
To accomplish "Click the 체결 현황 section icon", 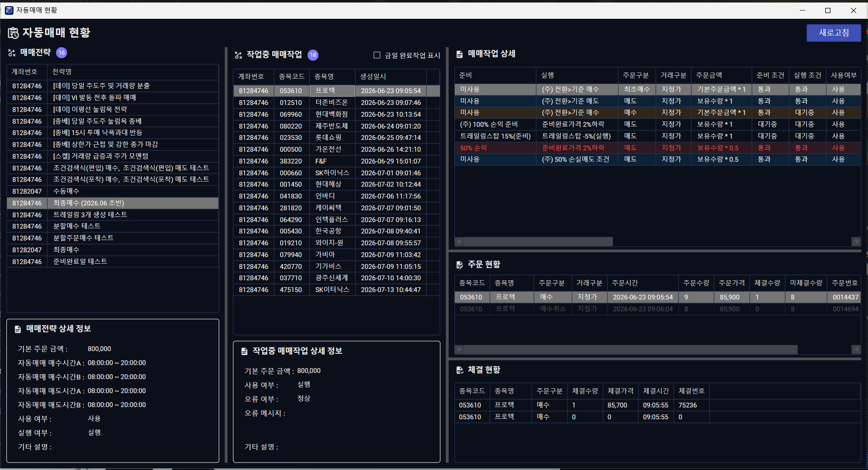I will click(460, 370).
